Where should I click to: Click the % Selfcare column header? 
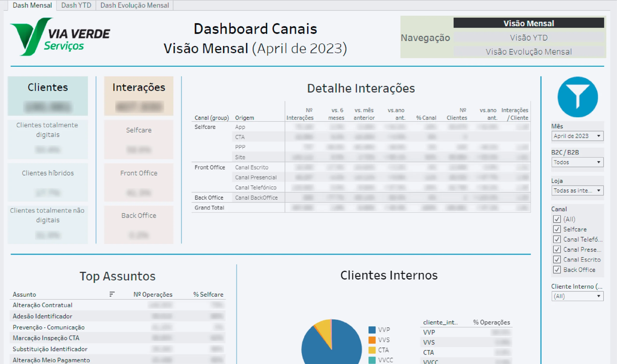coord(208,294)
